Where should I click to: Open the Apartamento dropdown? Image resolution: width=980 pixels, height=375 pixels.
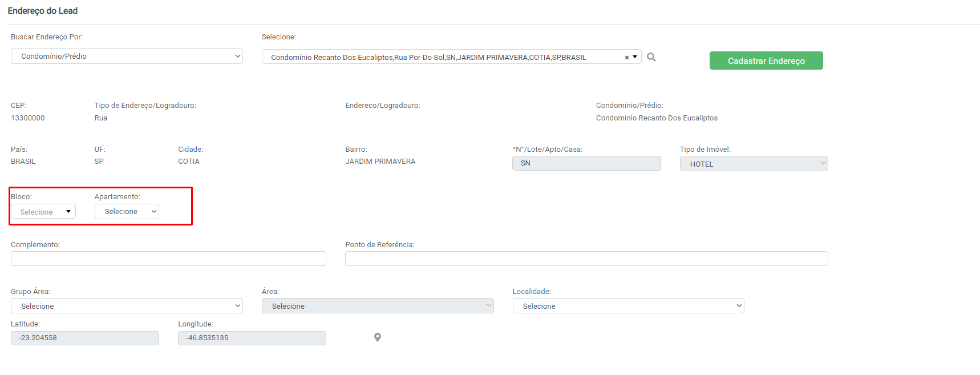pyautogui.click(x=127, y=212)
